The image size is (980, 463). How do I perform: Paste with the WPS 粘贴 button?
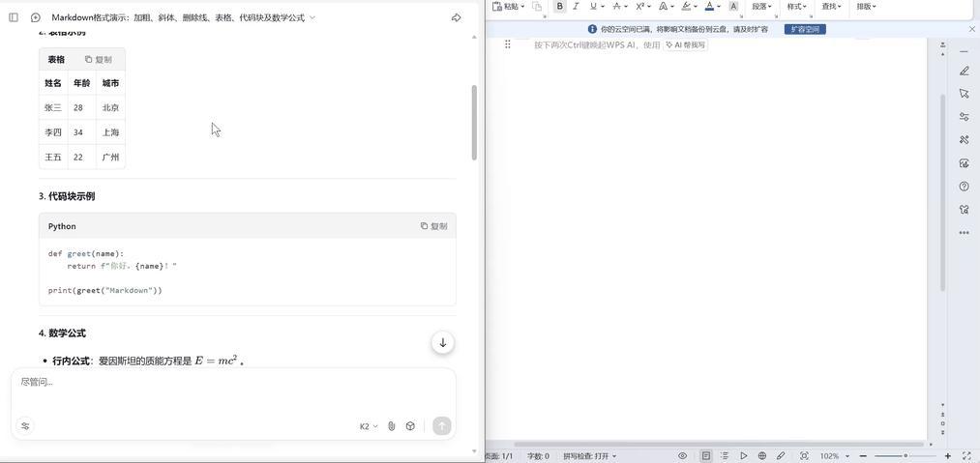[x=506, y=6]
